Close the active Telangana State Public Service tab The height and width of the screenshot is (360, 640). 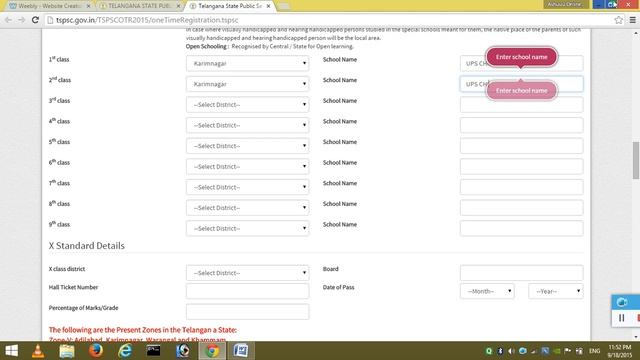[x=268, y=6]
